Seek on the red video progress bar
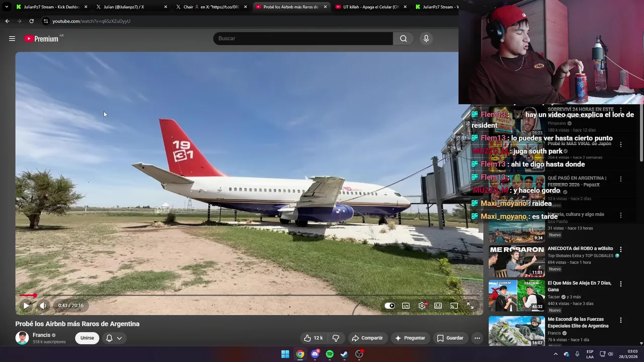644x362 pixels. click(x=249, y=296)
